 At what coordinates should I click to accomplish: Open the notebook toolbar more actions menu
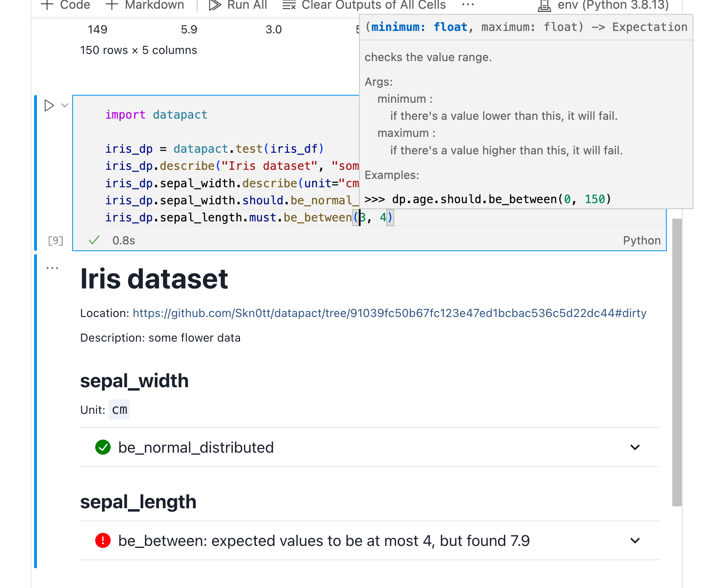pos(468,5)
